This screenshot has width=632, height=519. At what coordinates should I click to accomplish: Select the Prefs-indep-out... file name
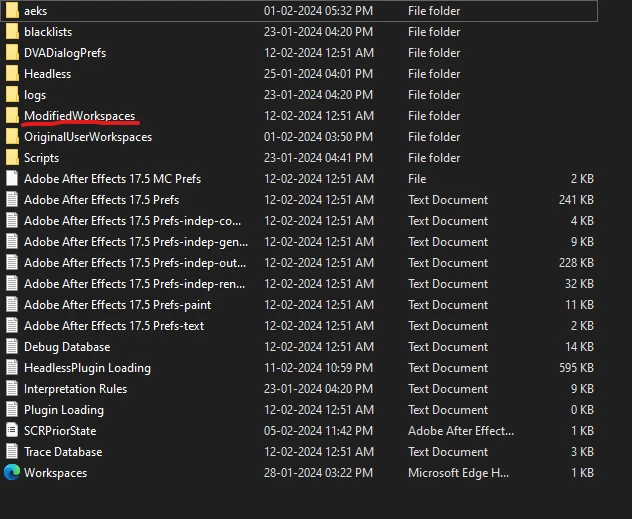pos(135,263)
